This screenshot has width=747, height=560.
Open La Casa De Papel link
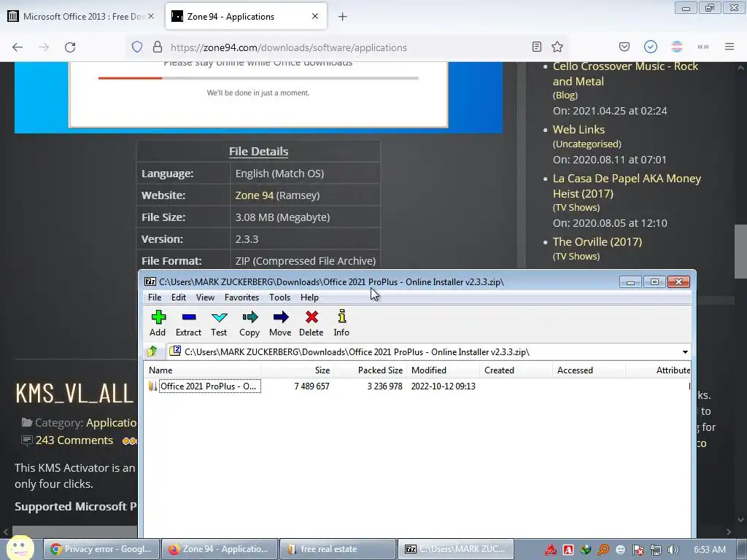coord(627,186)
